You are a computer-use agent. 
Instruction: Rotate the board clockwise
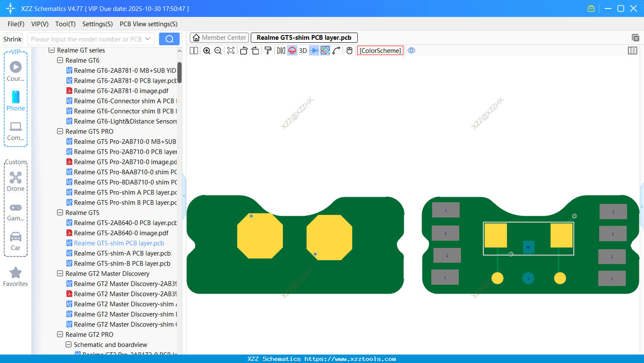(x=255, y=51)
